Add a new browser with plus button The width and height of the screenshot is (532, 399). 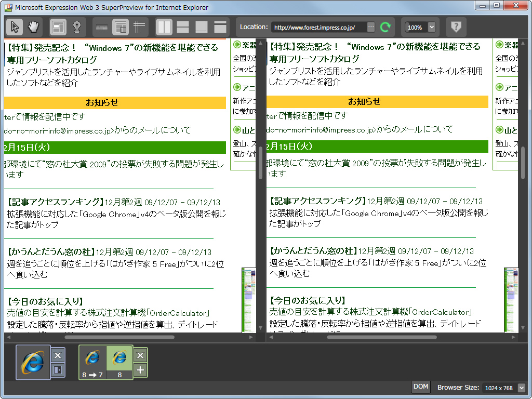[x=140, y=370]
